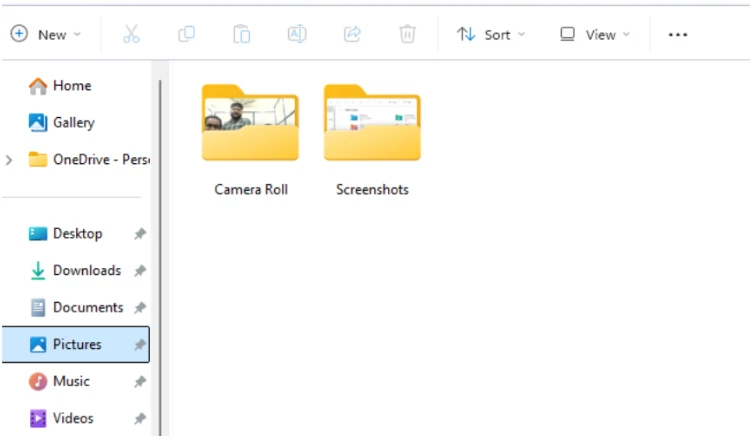
Task: Click the Gallery icon in sidebar
Action: (38, 122)
